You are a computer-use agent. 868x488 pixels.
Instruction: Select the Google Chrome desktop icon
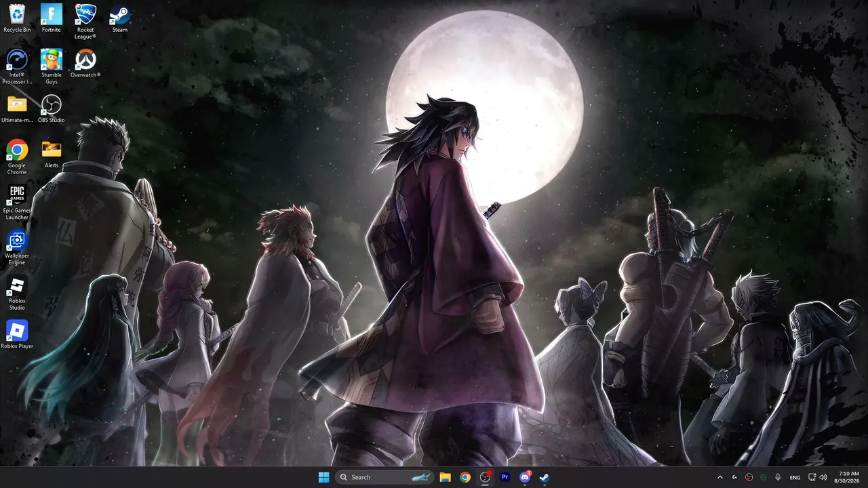click(x=17, y=157)
